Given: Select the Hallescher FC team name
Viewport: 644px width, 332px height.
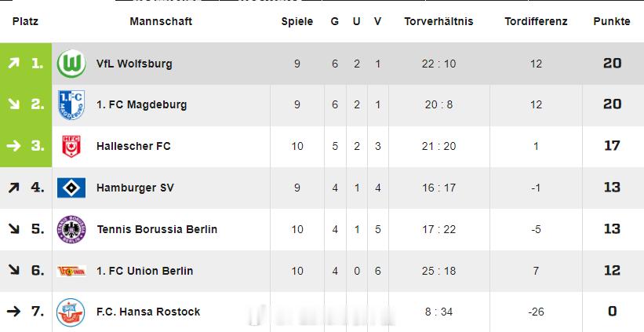Looking at the screenshot, I should click(x=133, y=146).
